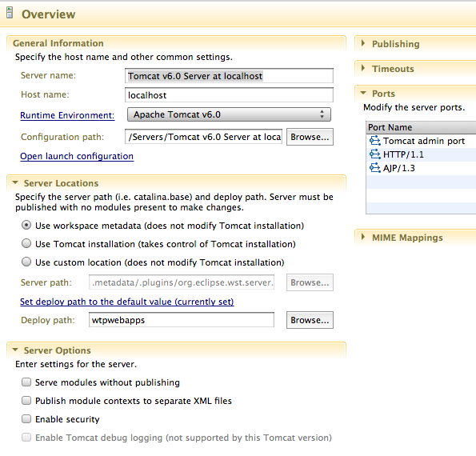The width and height of the screenshot is (476, 456).
Task: Click Browse next to Deploy path
Action: (310, 320)
